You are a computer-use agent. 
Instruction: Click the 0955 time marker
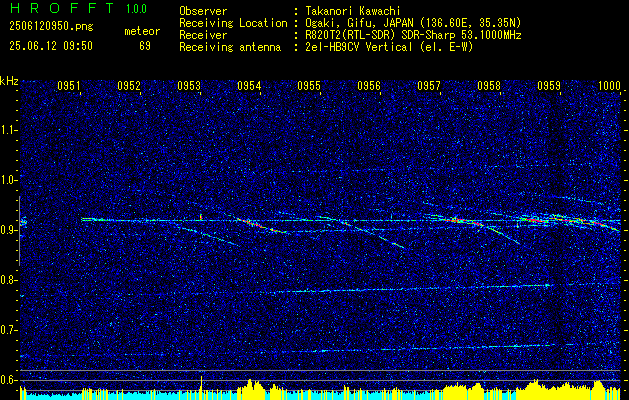tap(309, 86)
